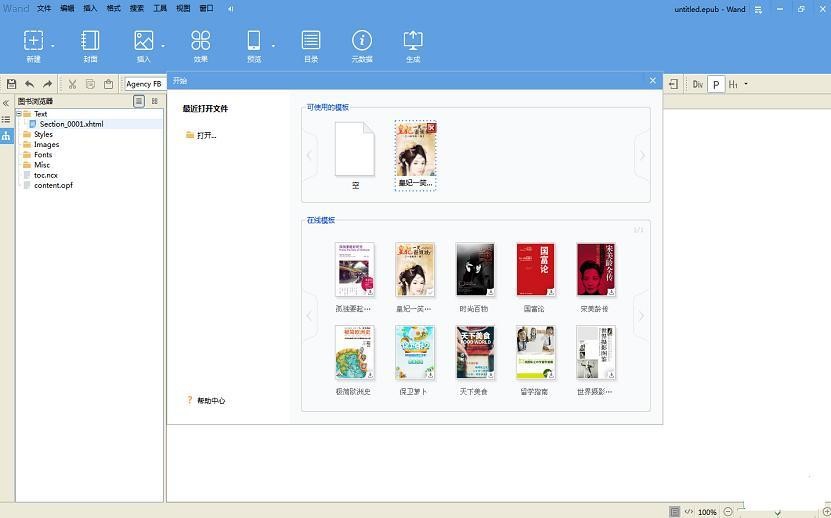
Task: Click the 新建 new book icon
Action: tap(33, 41)
